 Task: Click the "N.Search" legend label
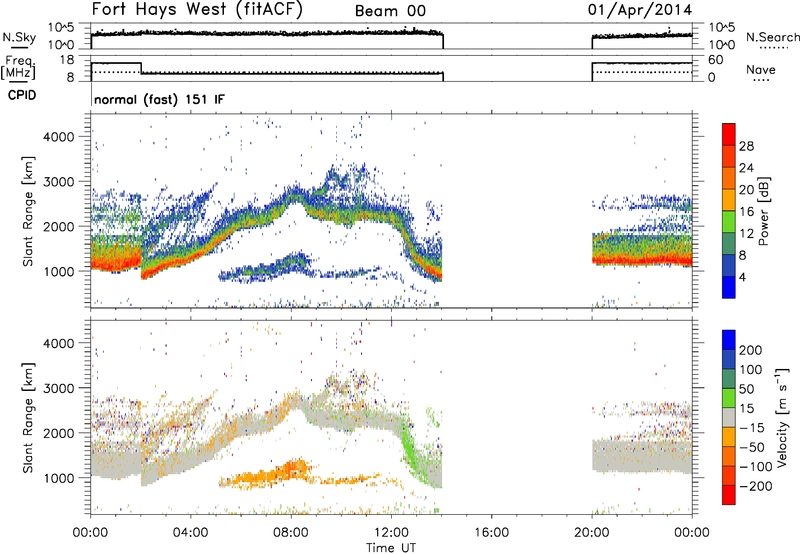pyautogui.click(x=773, y=37)
